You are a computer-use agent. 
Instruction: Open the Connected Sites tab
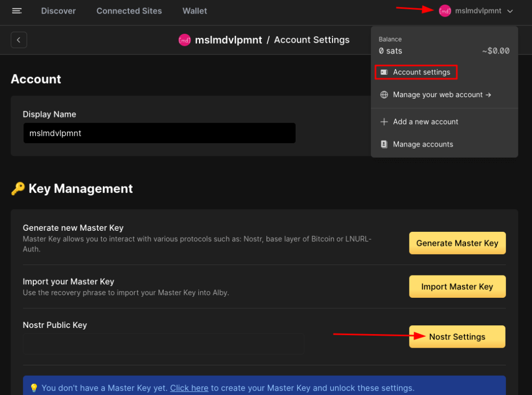(129, 11)
